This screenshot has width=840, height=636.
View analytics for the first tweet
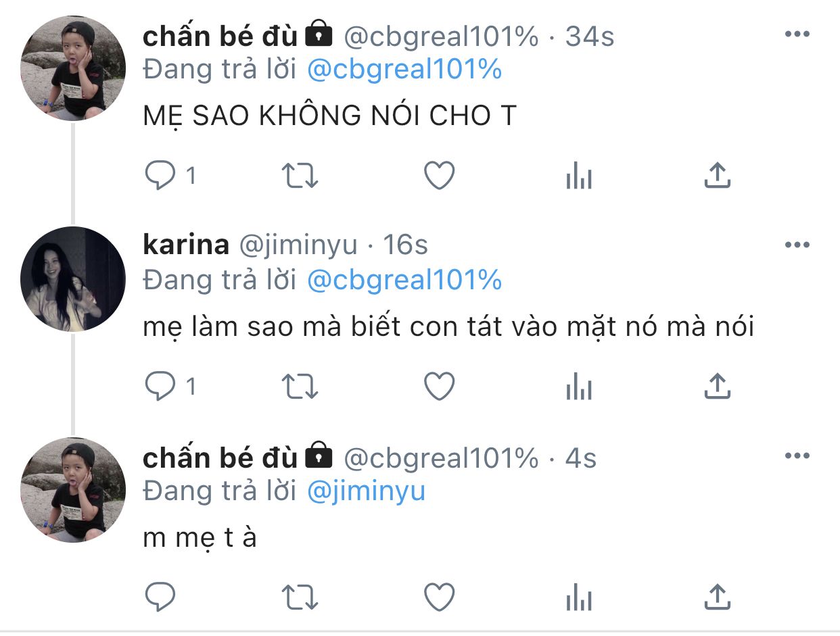tap(578, 176)
